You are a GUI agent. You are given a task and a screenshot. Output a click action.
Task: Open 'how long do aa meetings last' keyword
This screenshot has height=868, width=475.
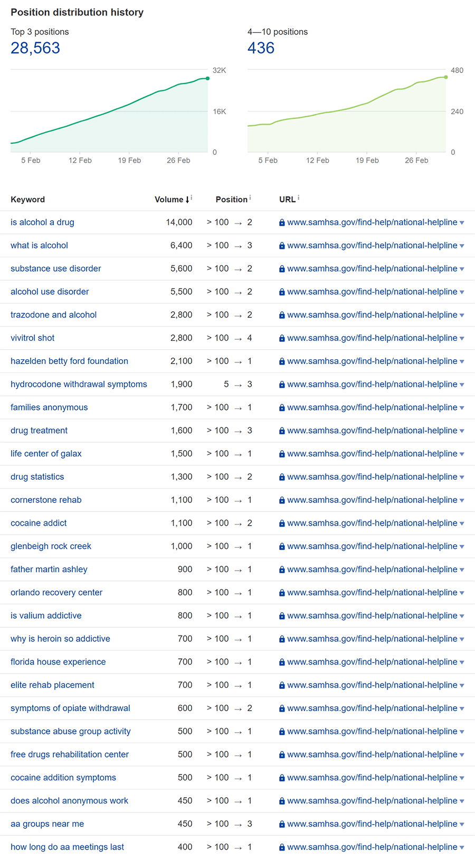click(67, 847)
